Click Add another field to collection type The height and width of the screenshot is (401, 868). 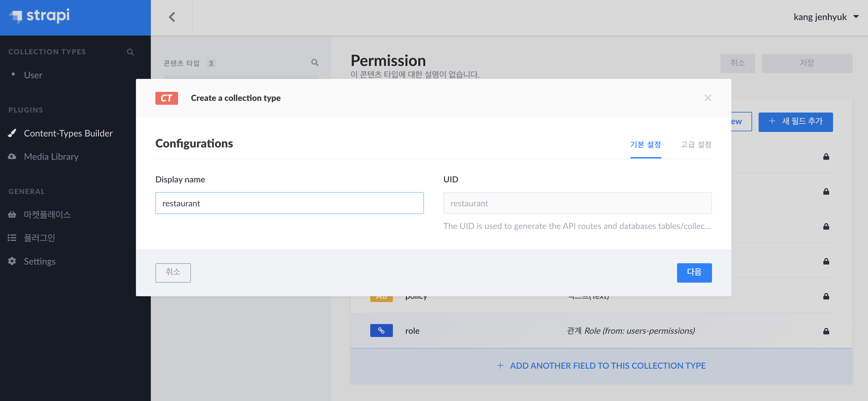tap(601, 365)
